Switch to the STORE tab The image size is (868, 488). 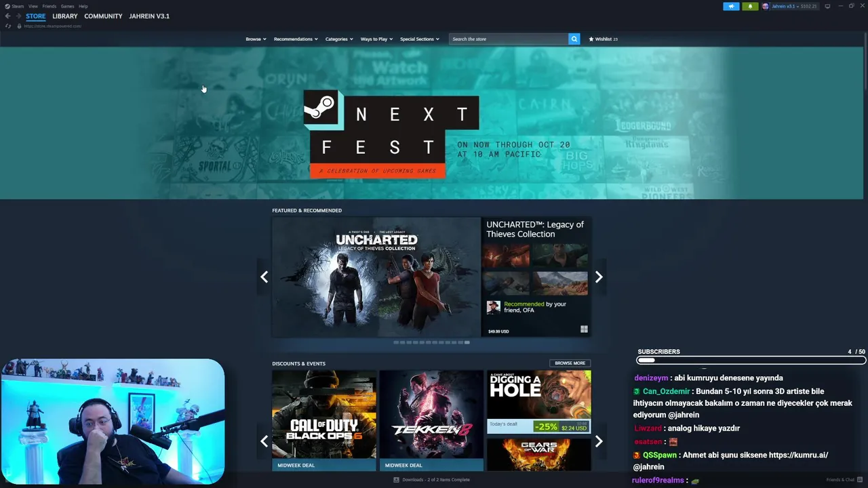[x=36, y=16]
